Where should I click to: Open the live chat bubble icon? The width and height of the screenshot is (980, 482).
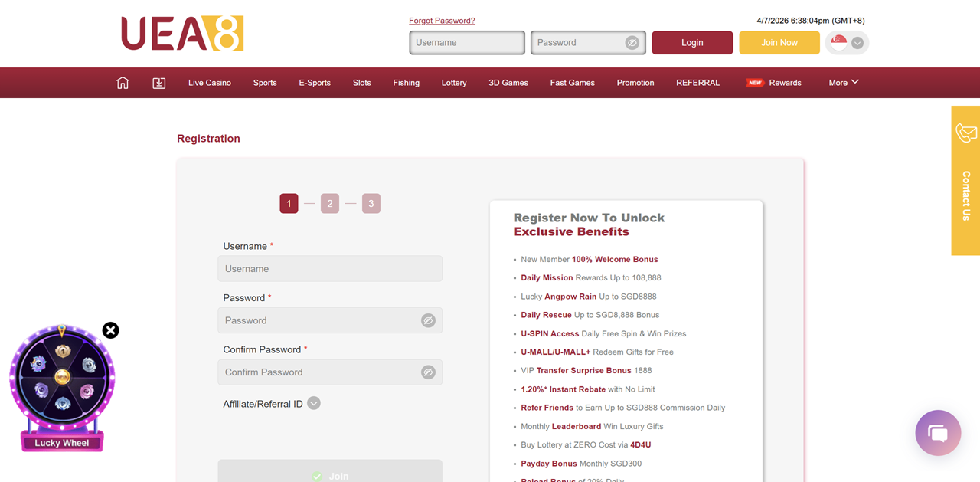[938, 433]
